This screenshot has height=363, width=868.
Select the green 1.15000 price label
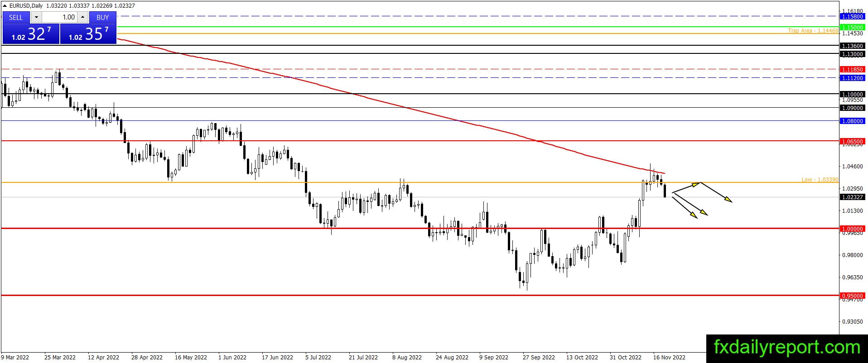pyautogui.click(x=852, y=27)
